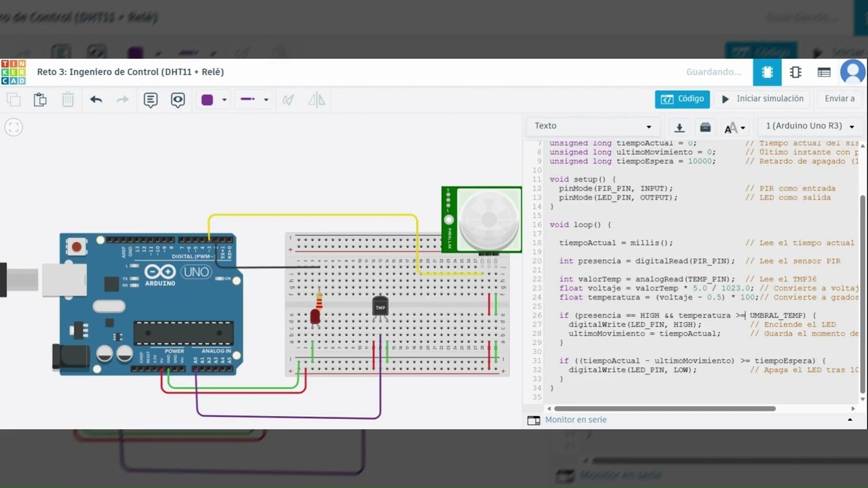Viewport: 868px width, 488px height.
Task: Click line pinMode(LED_PIN, OUTPUT);
Action: [x=618, y=197]
